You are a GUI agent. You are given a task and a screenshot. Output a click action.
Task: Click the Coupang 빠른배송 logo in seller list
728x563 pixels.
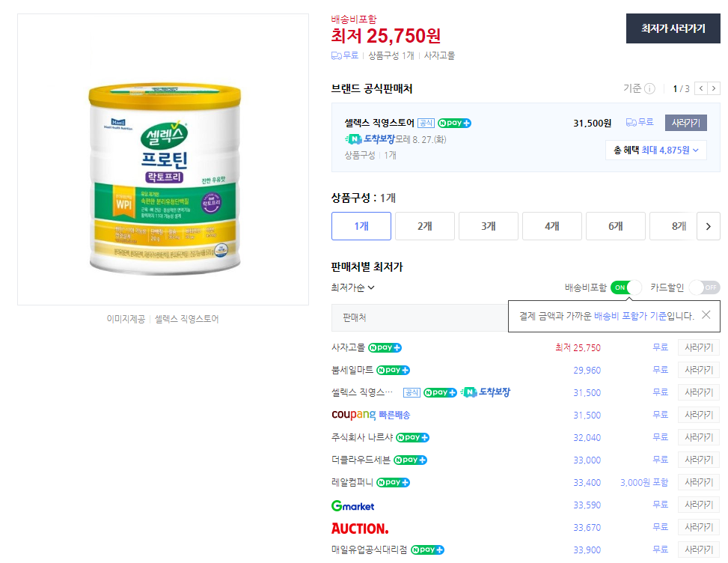pyautogui.click(x=367, y=414)
